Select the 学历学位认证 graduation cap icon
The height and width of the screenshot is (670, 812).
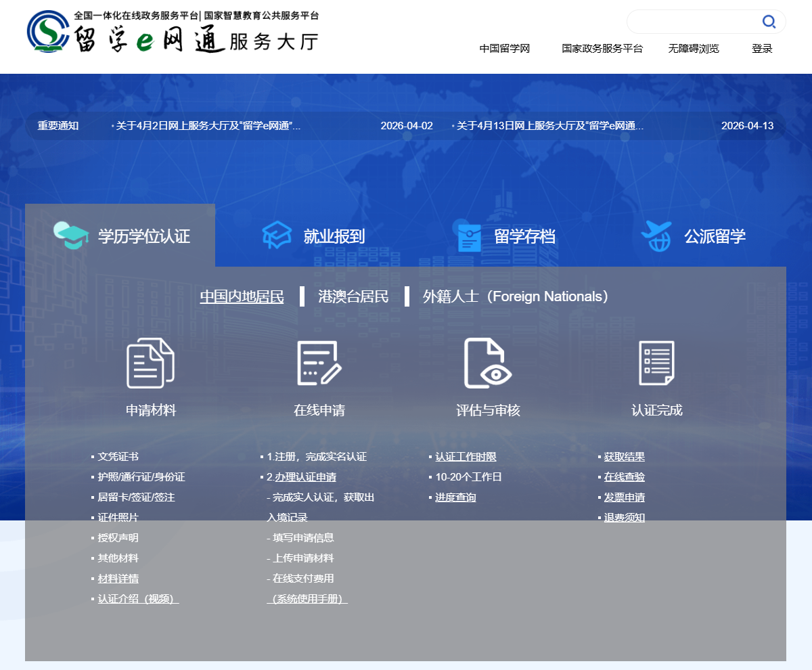click(x=71, y=235)
